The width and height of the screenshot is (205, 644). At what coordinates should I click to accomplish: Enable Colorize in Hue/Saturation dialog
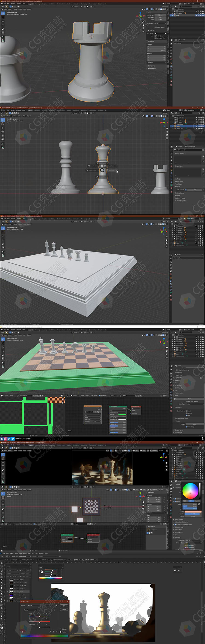pos(60,629)
